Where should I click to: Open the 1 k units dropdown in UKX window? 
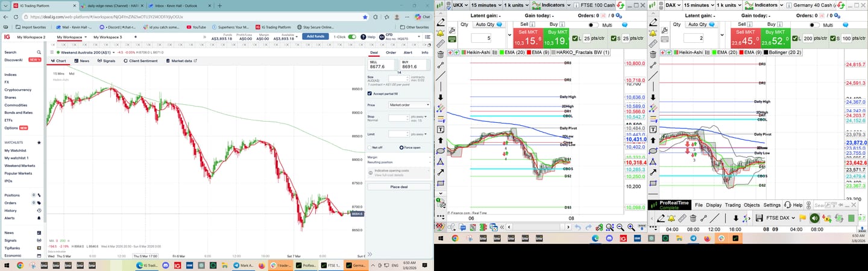[x=517, y=5]
